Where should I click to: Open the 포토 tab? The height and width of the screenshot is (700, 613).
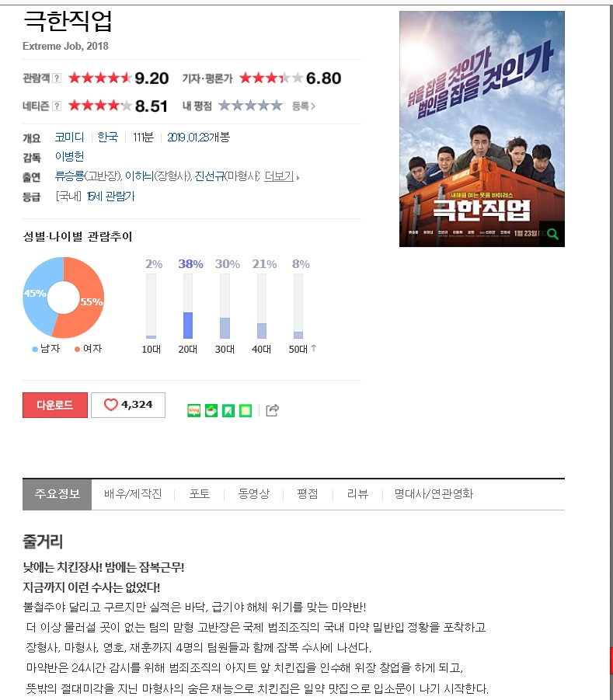tap(200, 494)
